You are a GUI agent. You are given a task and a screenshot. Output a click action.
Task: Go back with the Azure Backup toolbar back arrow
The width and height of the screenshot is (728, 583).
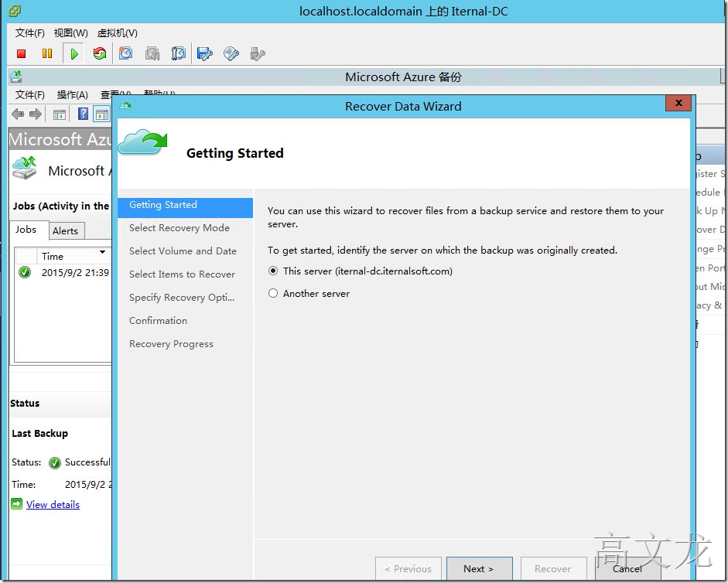[18, 114]
